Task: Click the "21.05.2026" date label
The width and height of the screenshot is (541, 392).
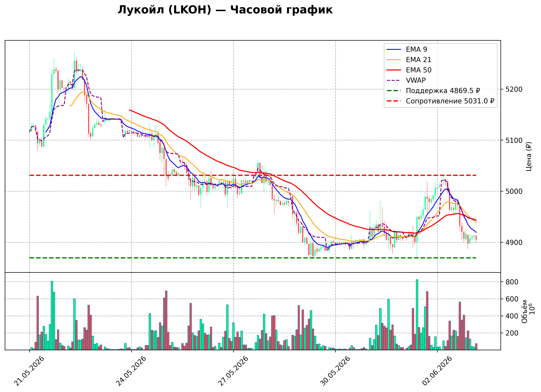Action: click(x=29, y=371)
